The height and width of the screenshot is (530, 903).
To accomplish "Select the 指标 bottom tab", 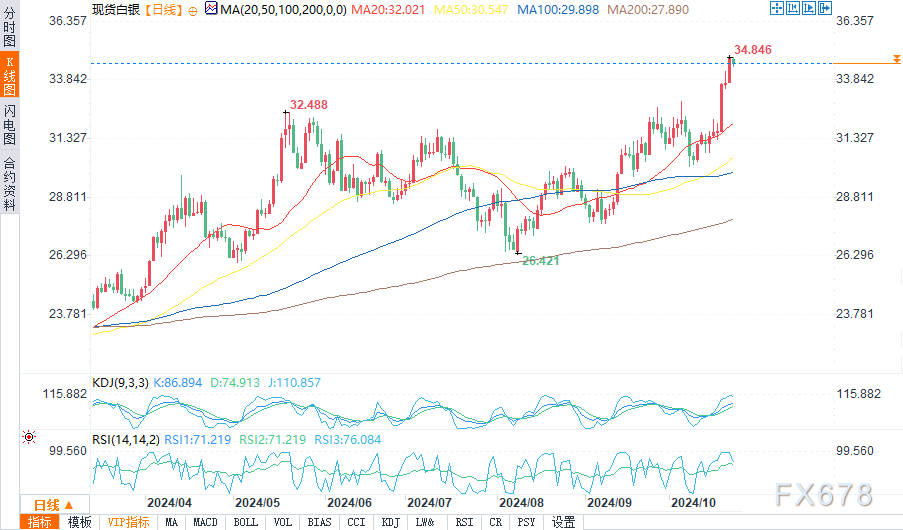I will pos(40,522).
